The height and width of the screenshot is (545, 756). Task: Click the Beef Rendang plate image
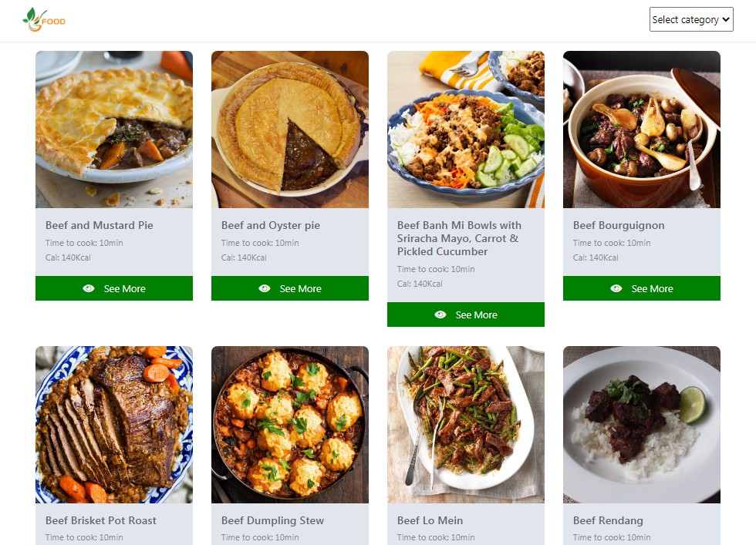[641, 425]
